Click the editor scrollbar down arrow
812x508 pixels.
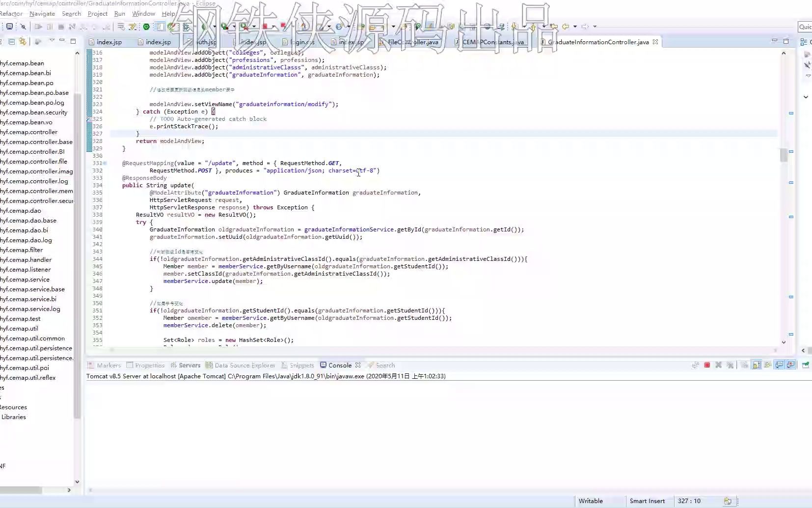784,342
